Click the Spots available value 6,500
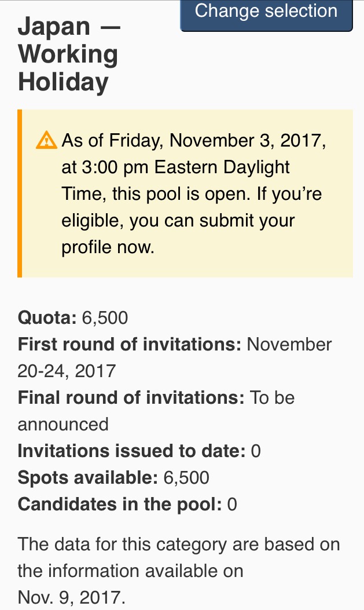Image resolution: width=364 pixels, height=610 pixels. coord(186,477)
